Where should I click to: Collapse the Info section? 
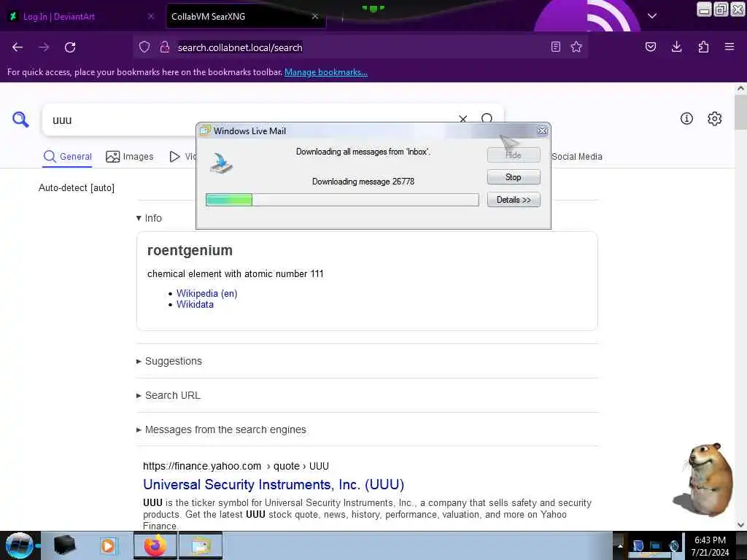149,218
